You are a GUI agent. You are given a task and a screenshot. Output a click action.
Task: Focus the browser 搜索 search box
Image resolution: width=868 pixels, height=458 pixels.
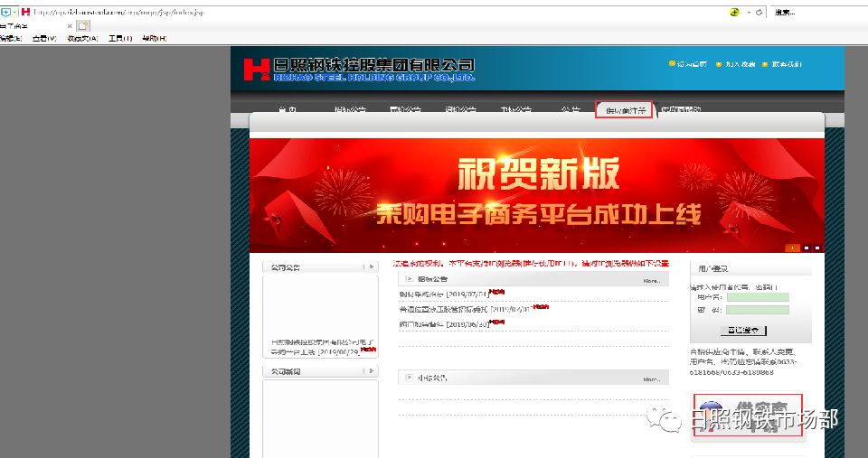(x=819, y=12)
